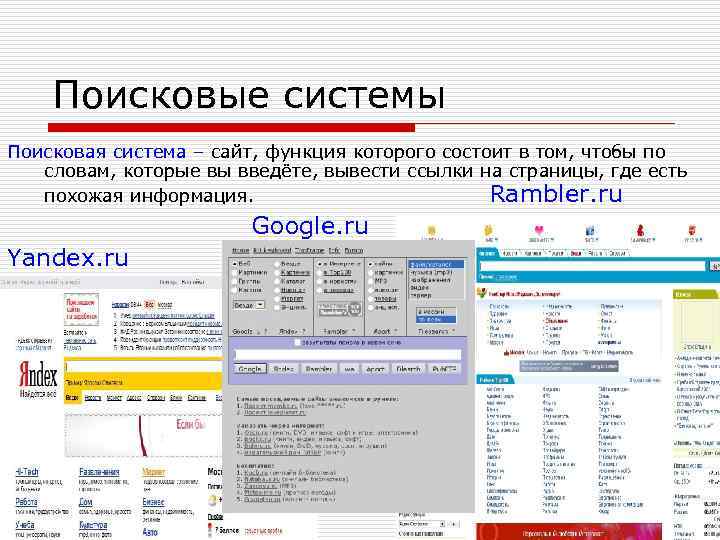Click the sun weather icon on Yandex page
This screenshot has width=720, height=540.
[213, 500]
